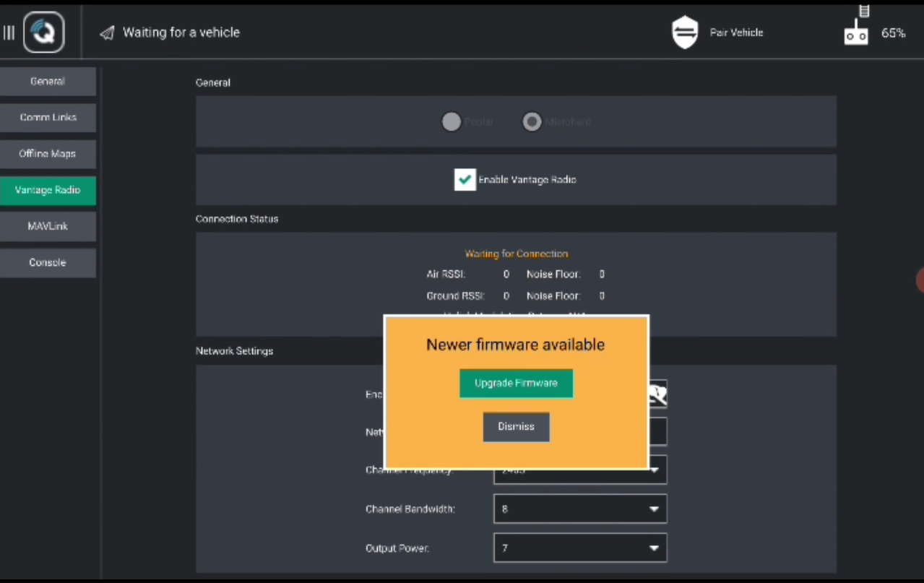
Task: Open the Channel Frequency dropdown
Action: point(580,470)
